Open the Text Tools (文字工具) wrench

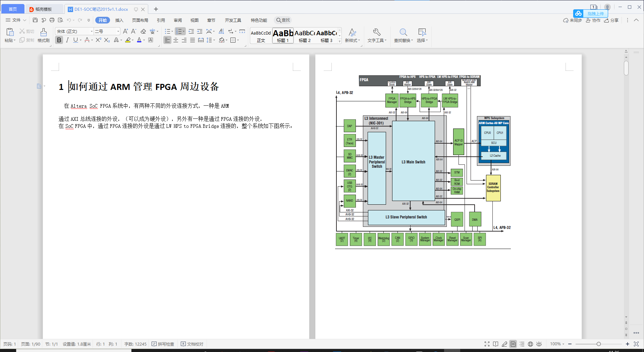377,32
